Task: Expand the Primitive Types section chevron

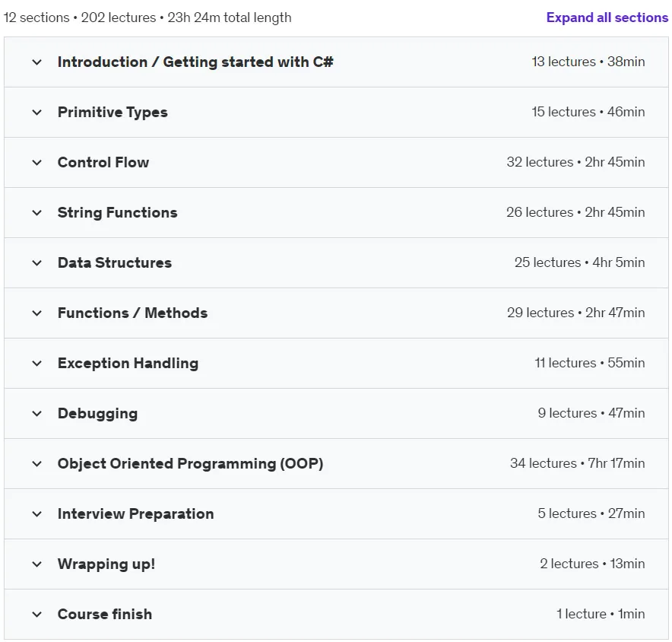Action: (36, 113)
